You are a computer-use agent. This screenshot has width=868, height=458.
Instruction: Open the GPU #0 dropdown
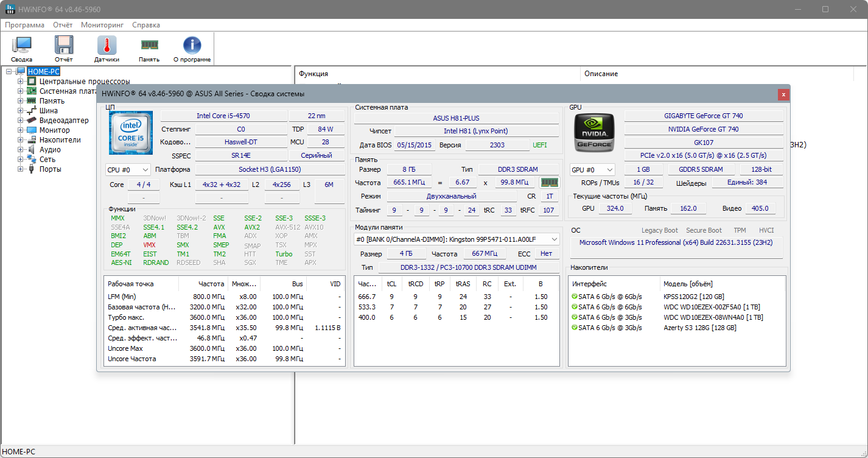pyautogui.click(x=592, y=170)
